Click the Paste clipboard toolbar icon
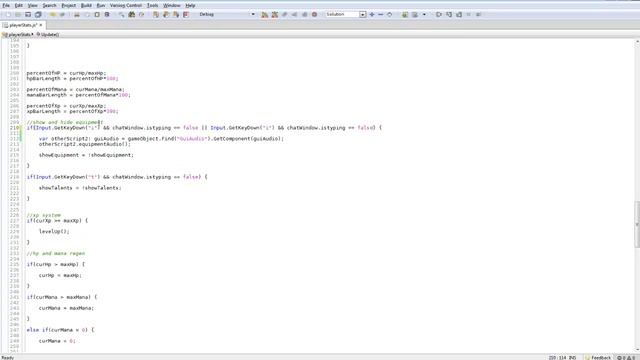The image size is (640, 360). (97, 15)
